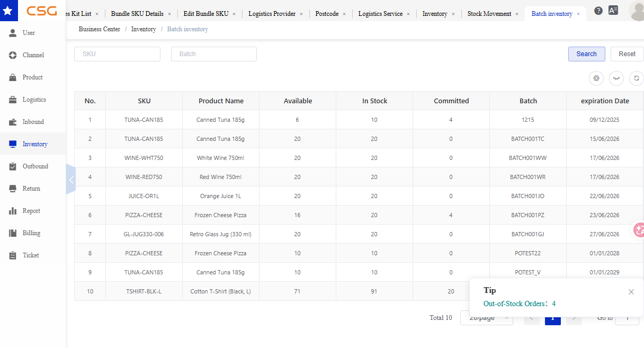Switch to Edit Bundle SKU tab
The width and height of the screenshot is (644, 348).
pos(206,14)
